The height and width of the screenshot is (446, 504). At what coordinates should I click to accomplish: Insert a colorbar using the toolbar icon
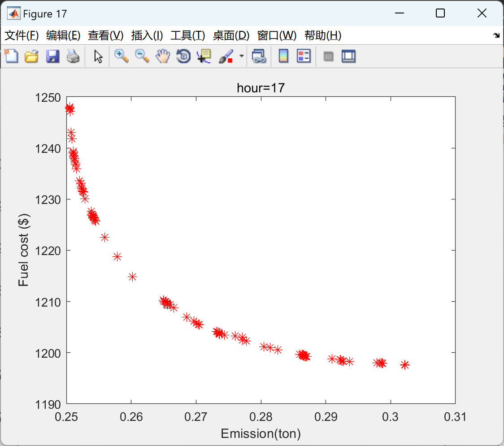pos(283,56)
